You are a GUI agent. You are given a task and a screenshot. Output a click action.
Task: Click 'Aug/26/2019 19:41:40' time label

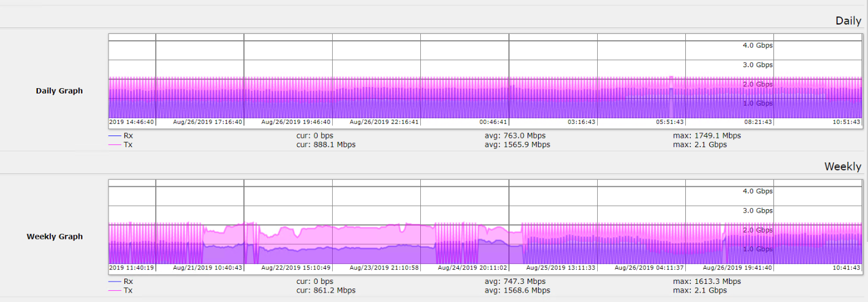(737, 268)
